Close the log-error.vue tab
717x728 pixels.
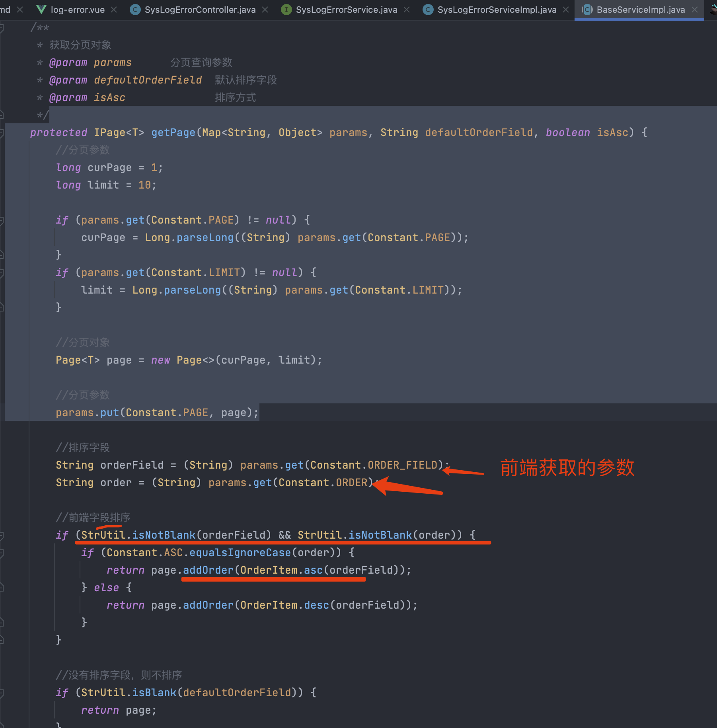(114, 10)
